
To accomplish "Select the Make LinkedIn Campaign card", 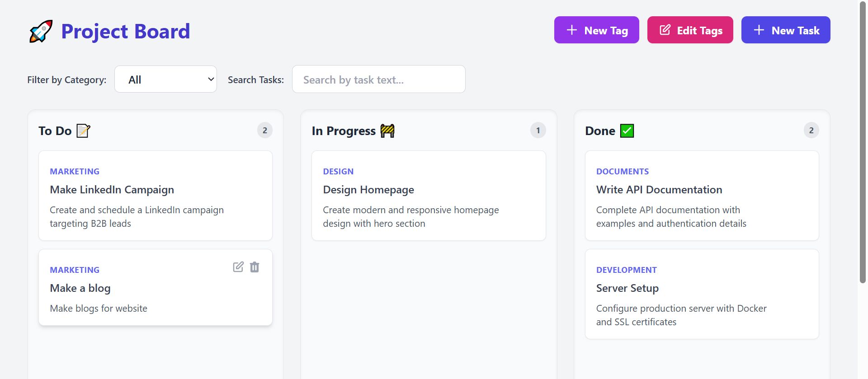I will pos(156,196).
